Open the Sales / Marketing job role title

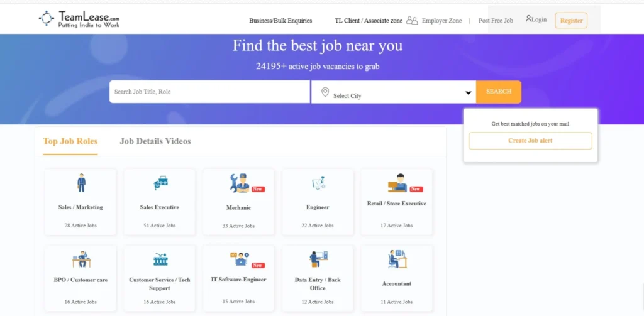[x=80, y=207]
